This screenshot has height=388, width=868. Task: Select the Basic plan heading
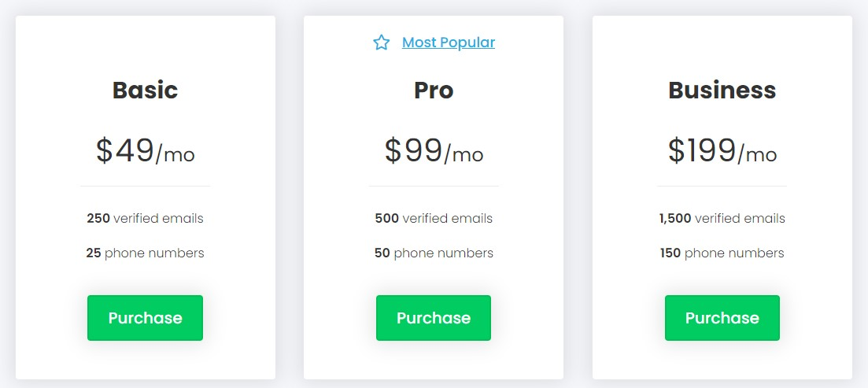coord(145,91)
